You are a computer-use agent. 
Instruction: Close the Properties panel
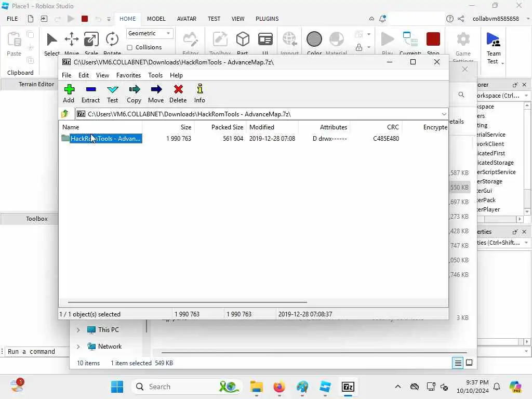coord(524,232)
